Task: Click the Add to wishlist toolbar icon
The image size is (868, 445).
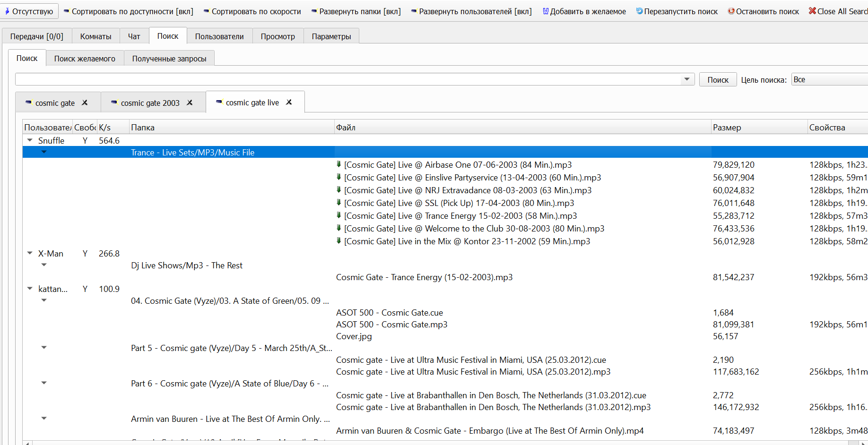Action: tap(546, 11)
